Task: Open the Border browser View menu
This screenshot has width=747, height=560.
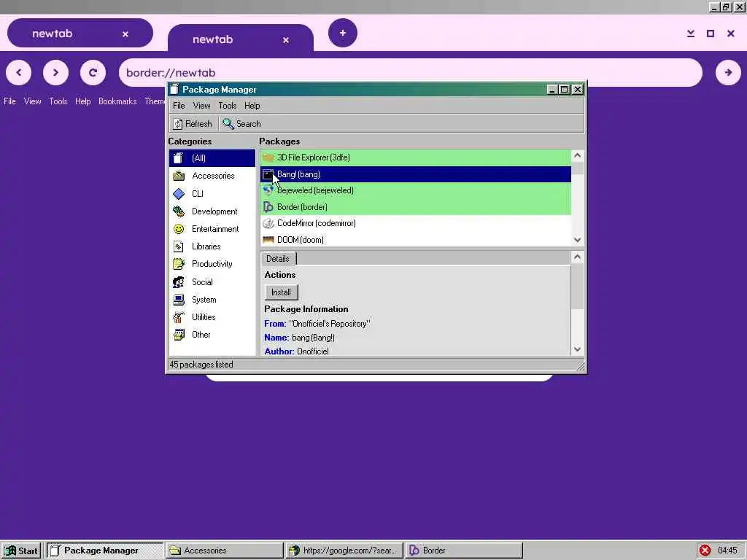Action: (x=32, y=101)
